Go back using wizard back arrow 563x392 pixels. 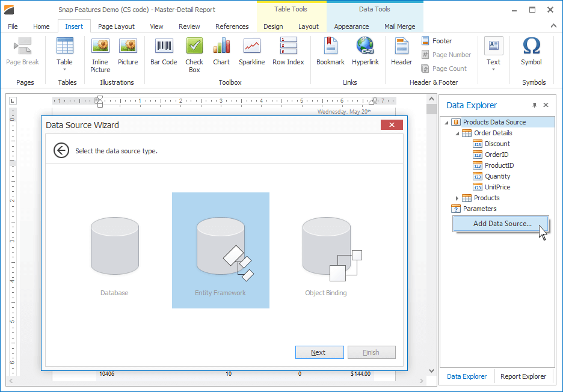(x=61, y=150)
